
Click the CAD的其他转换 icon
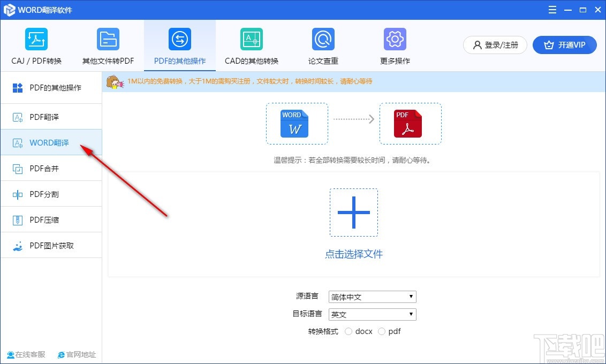click(251, 39)
